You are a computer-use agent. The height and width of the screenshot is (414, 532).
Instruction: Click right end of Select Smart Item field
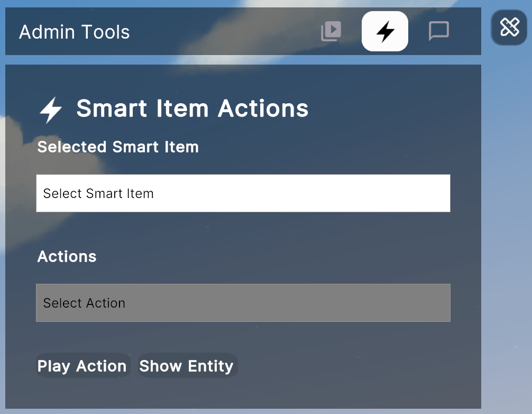coord(434,193)
